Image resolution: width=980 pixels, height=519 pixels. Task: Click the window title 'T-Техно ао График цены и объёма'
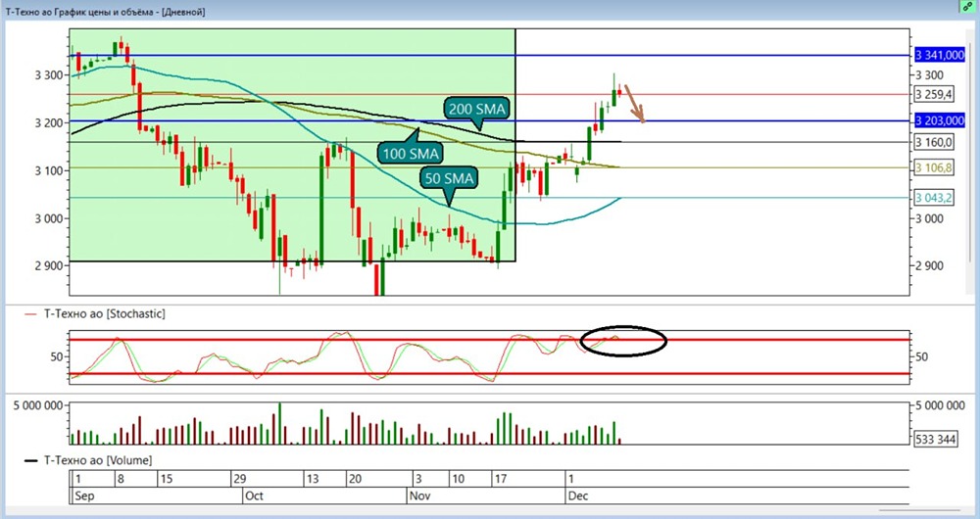(x=81, y=11)
